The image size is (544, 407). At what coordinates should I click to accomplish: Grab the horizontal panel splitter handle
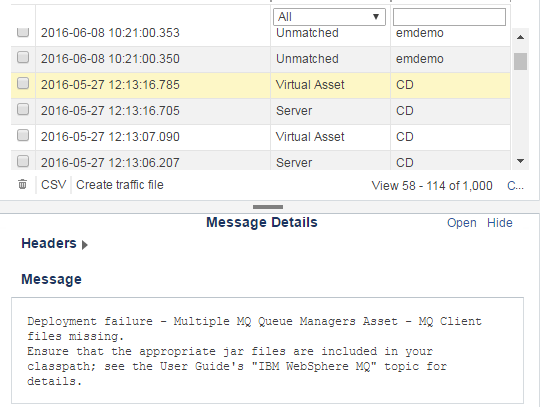[268, 207]
